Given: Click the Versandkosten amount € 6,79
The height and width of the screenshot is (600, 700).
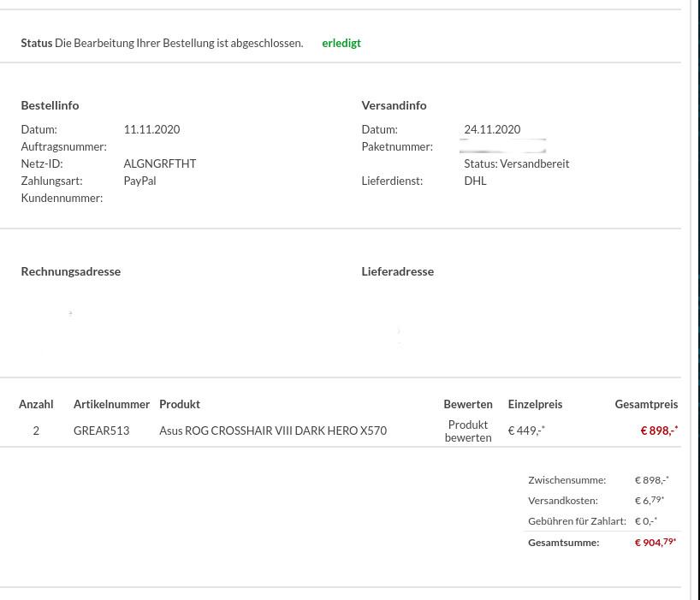Looking at the screenshot, I should pos(649,500).
